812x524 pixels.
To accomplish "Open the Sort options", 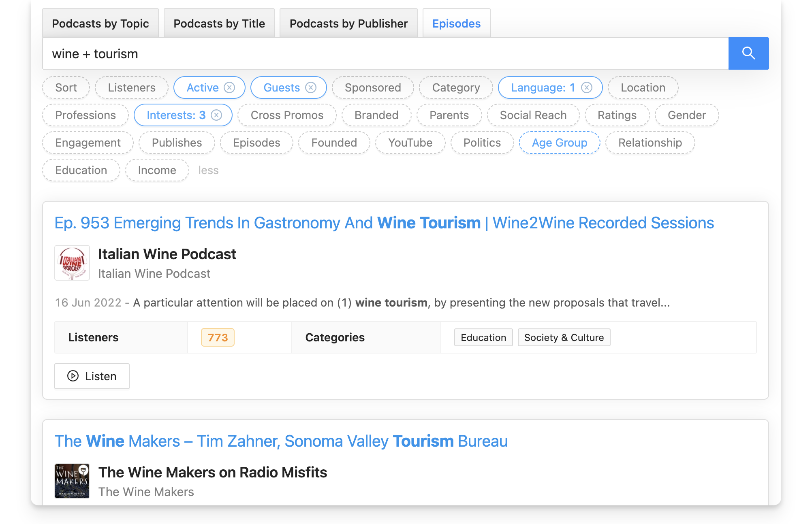I will click(x=66, y=87).
